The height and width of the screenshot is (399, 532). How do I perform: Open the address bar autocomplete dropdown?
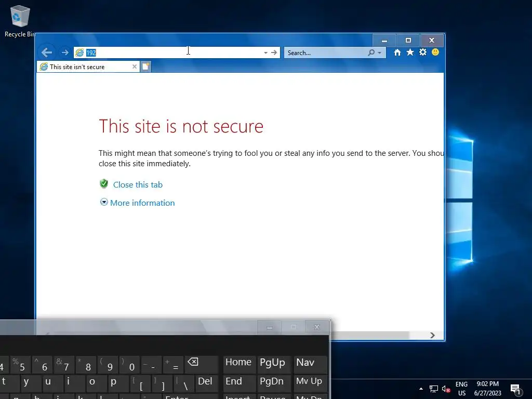[265, 53]
